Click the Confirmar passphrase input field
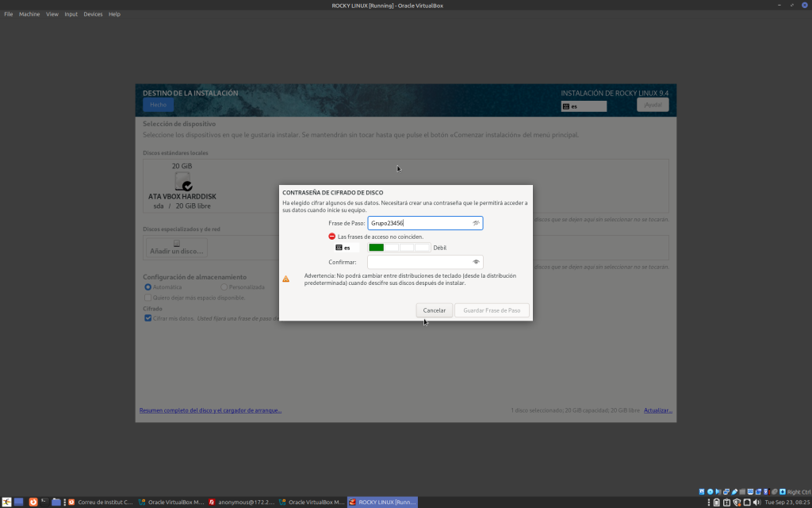The height and width of the screenshot is (508, 812). 419,262
